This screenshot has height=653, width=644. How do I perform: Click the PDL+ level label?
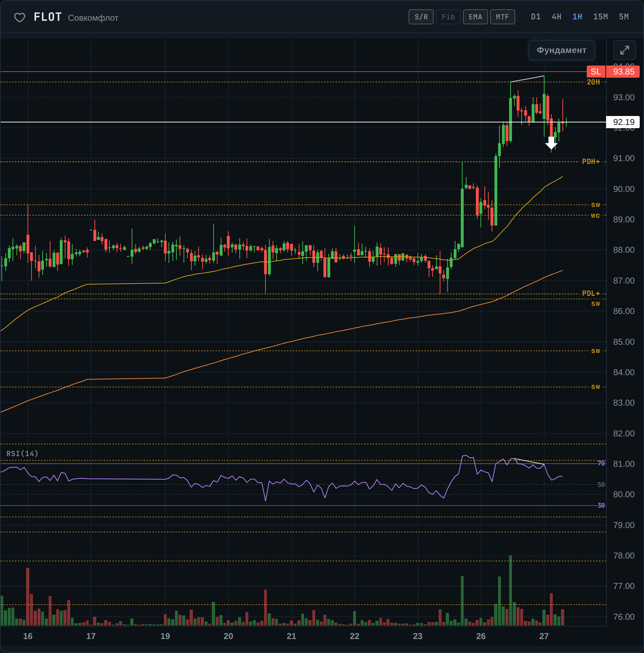tap(591, 293)
